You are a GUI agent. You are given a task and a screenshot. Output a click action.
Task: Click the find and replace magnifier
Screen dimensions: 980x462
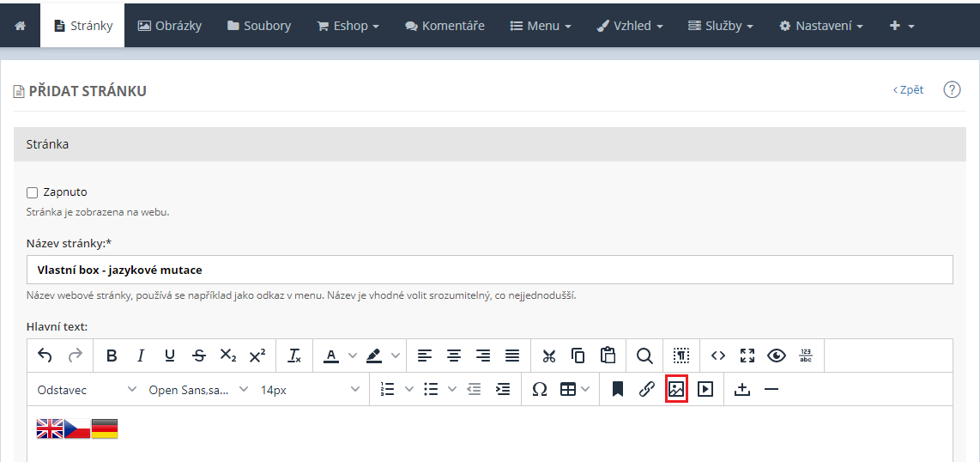tap(644, 356)
